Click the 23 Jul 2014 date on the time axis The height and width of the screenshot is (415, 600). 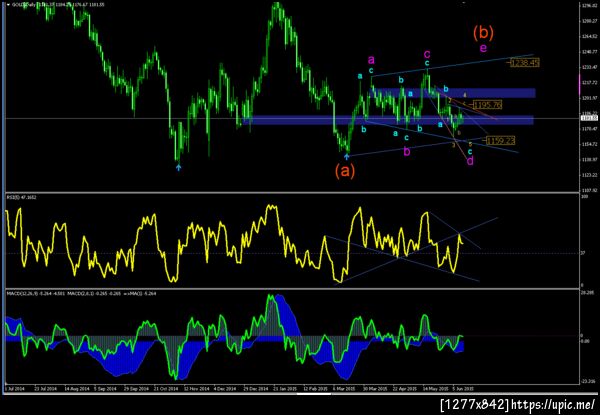[x=46, y=388]
